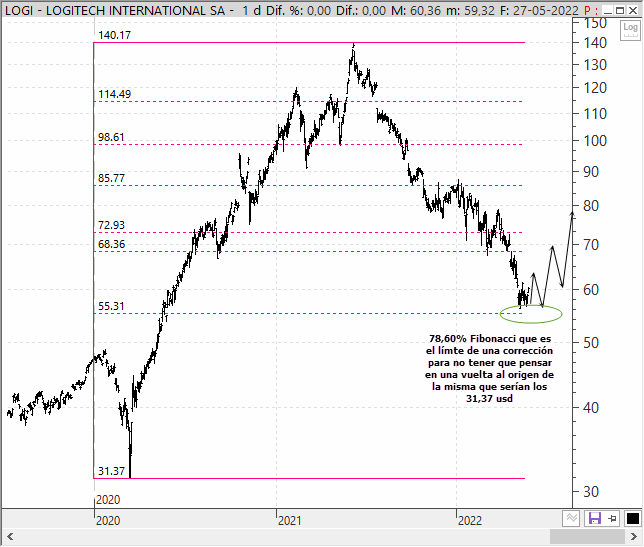Click the 2021 date axis label
Image resolution: width=644 pixels, height=547 pixels.
[x=290, y=521]
